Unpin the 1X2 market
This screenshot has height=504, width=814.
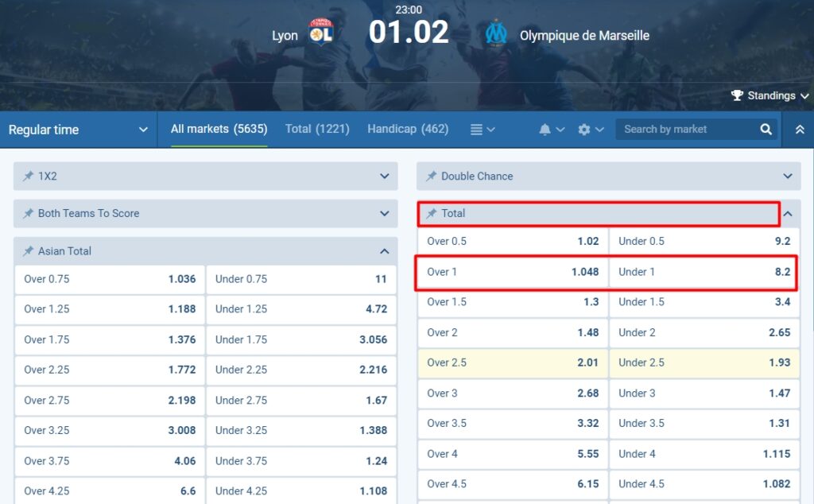click(29, 176)
